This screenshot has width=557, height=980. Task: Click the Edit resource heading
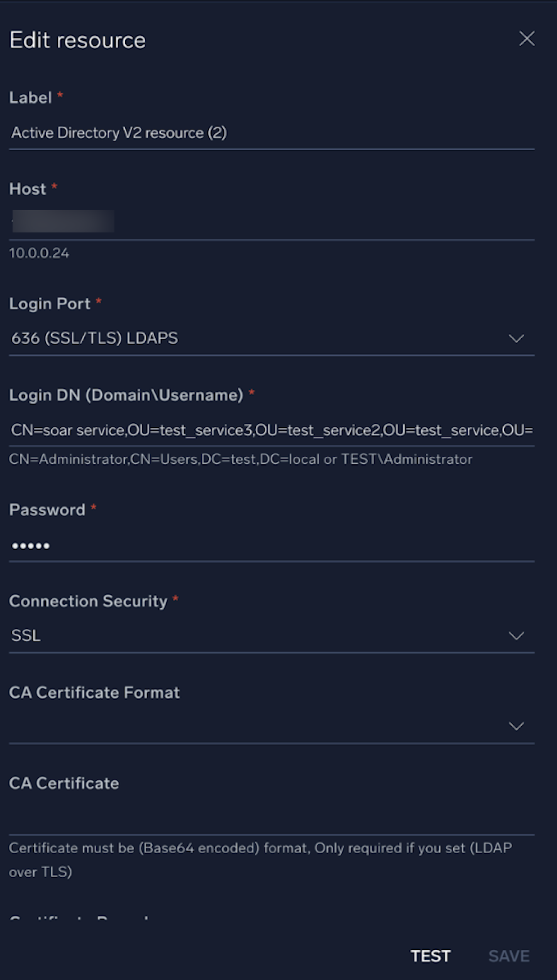coord(77,40)
